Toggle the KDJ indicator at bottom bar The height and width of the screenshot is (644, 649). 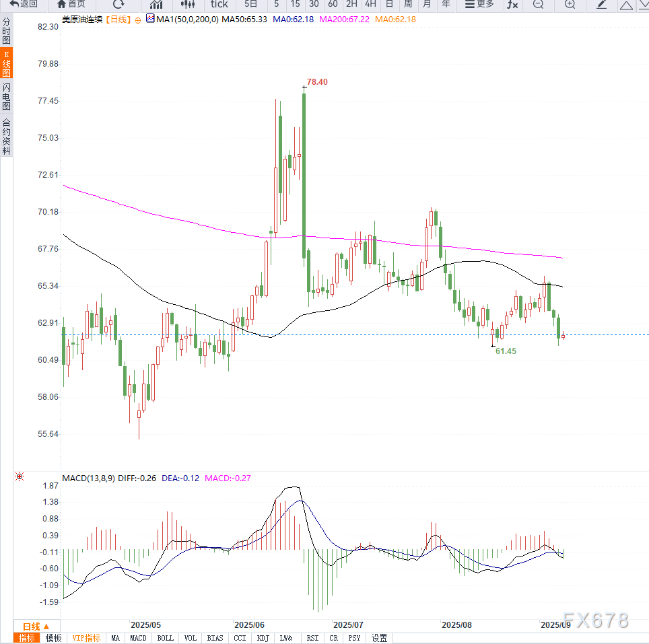[x=263, y=638]
